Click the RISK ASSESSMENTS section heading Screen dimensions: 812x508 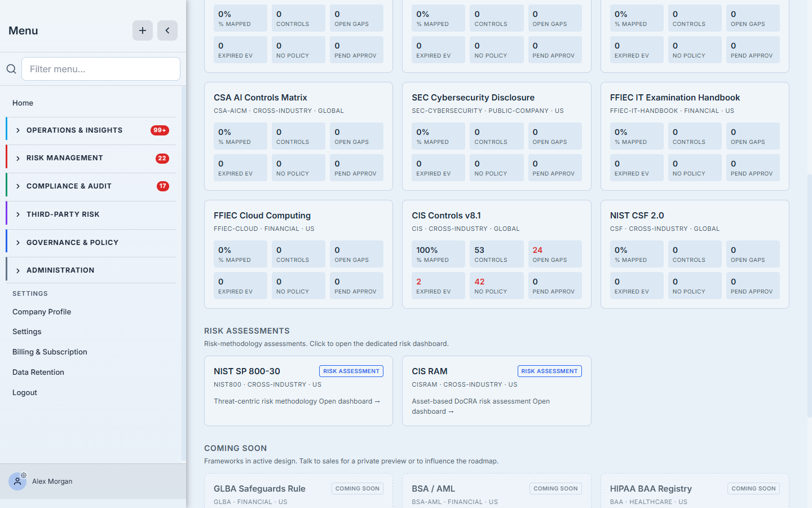point(247,331)
